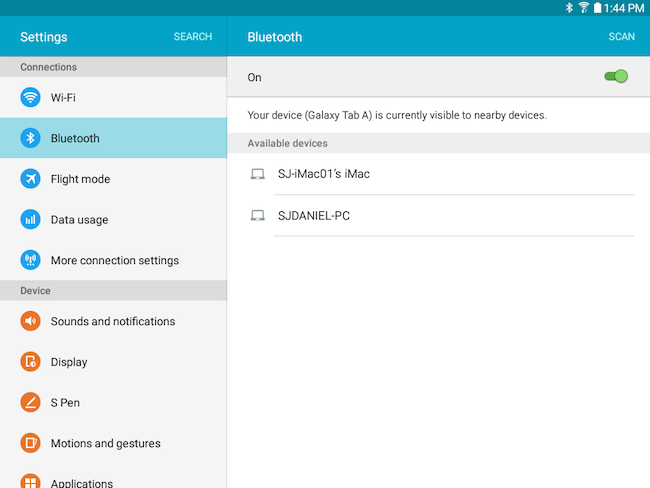Click SEARCH in Settings header
This screenshot has height=488, width=650.
(x=193, y=36)
